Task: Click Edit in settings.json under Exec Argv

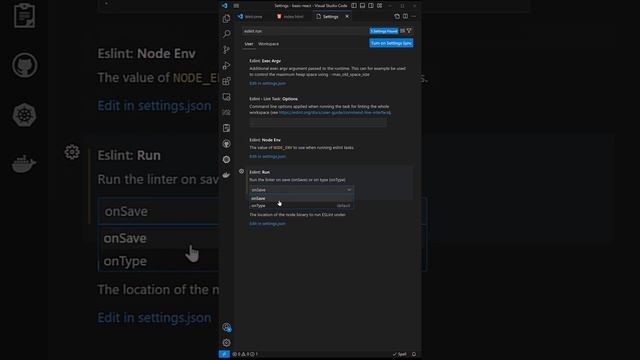Action: [x=267, y=83]
